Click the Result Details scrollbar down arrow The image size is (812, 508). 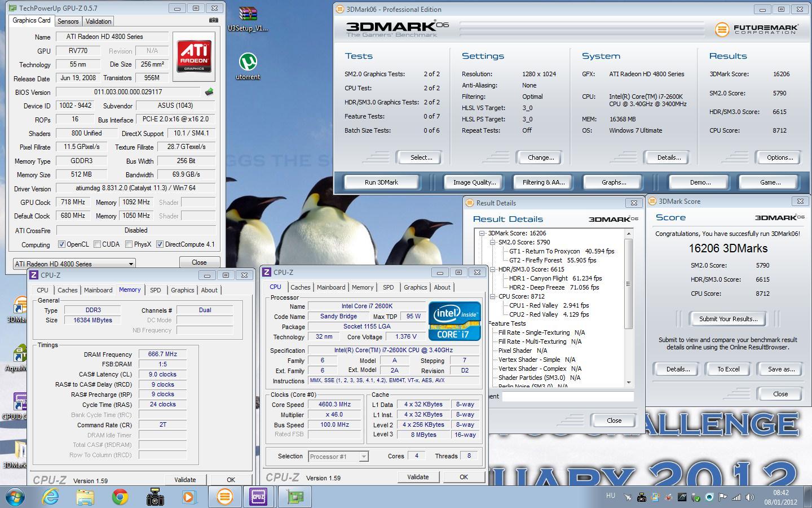pos(629,382)
